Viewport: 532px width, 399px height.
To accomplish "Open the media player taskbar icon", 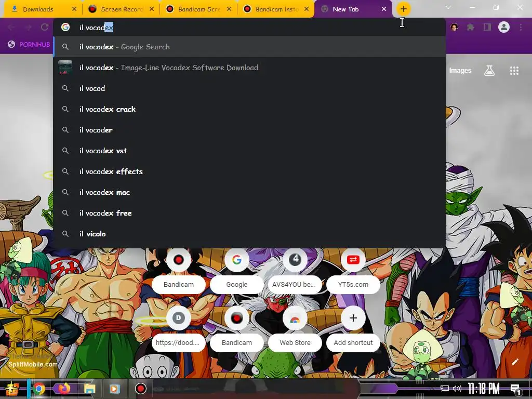I will coord(114,389).
